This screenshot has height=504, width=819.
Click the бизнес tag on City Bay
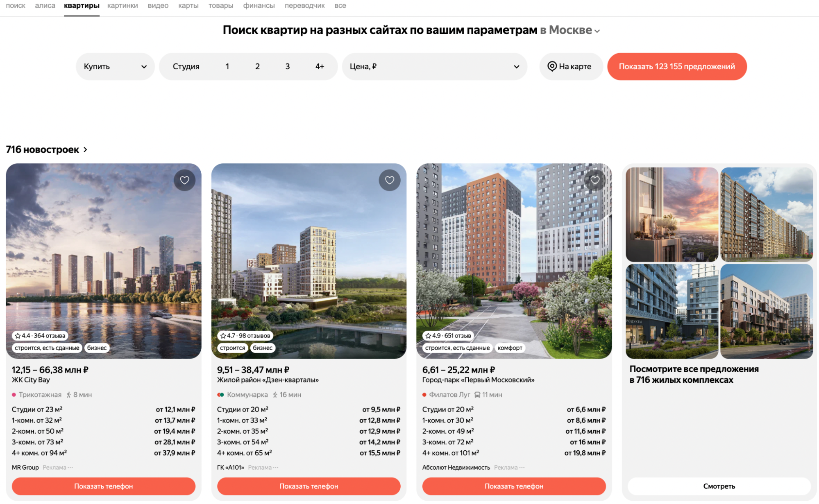click(97, 348)
